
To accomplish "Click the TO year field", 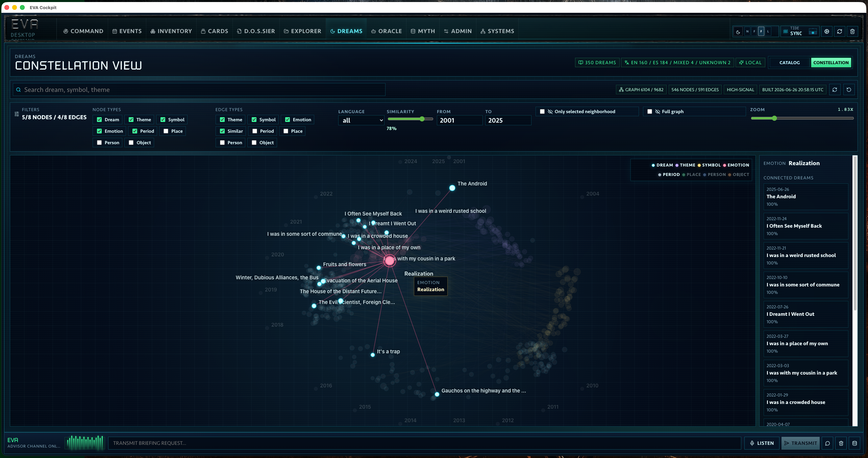I will point(508,120).
